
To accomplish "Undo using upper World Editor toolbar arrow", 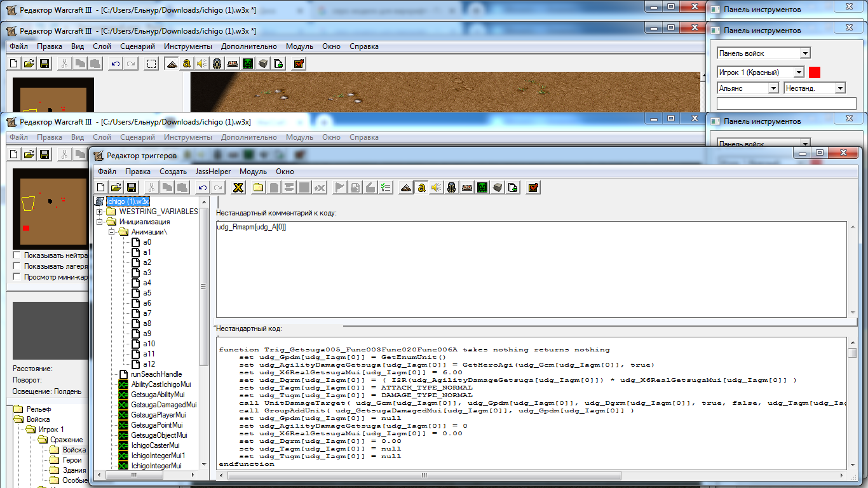I will pos(116,64).
